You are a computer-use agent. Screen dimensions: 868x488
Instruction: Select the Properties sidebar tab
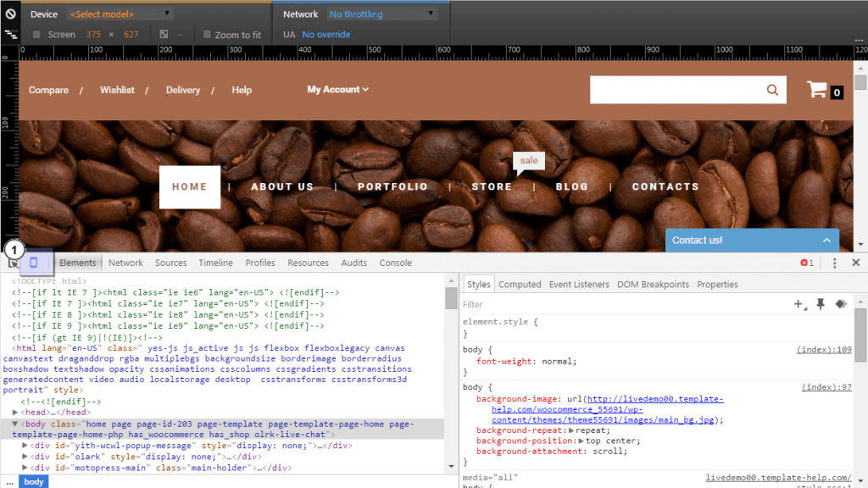(x=717, y=284)
